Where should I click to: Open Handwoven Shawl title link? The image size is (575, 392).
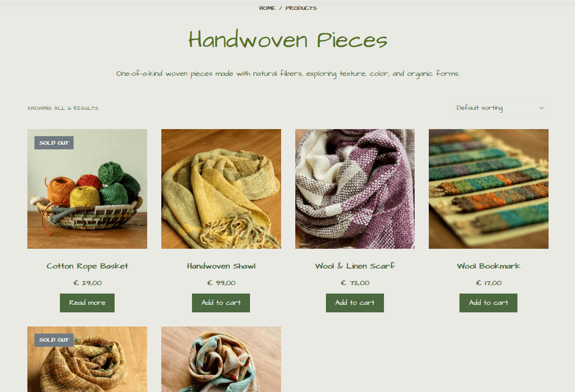(221, 266)
